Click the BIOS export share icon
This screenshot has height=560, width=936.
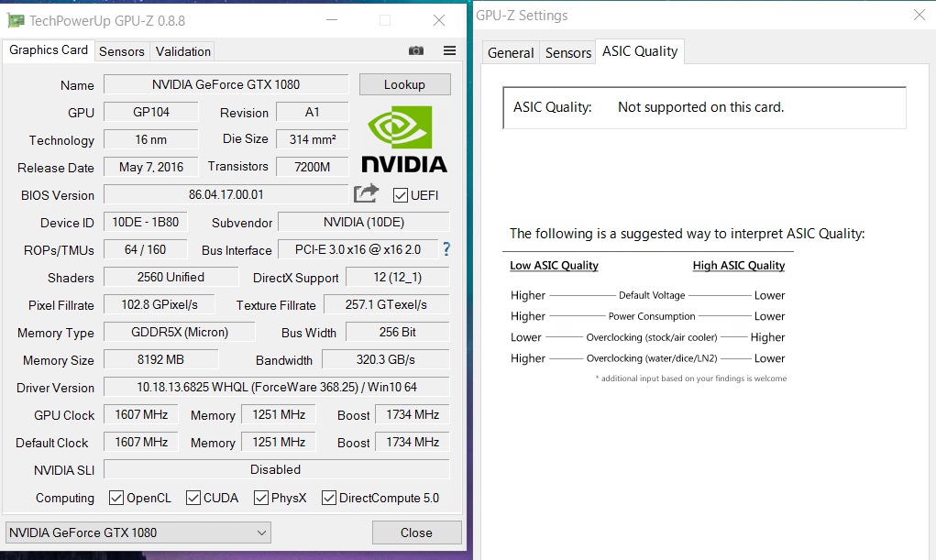point(366,193)
